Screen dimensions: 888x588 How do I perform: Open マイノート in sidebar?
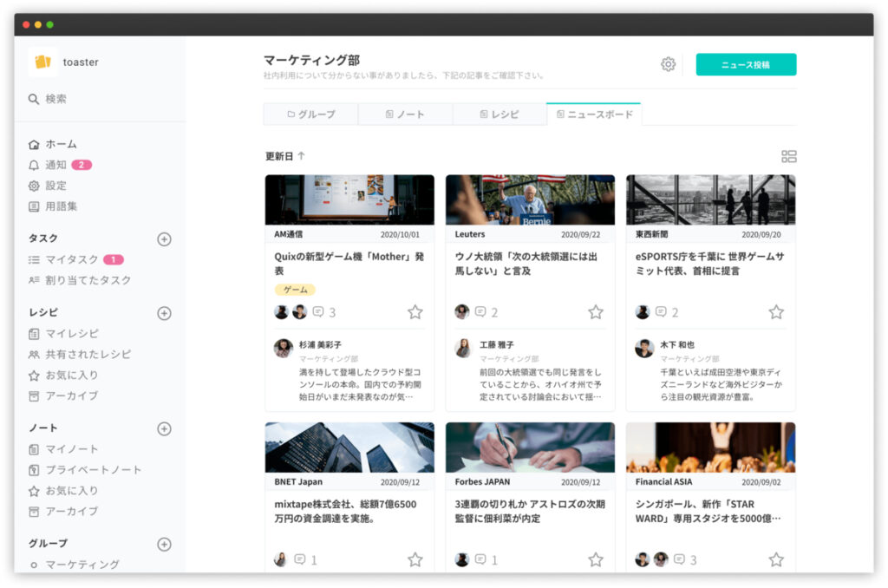pyautogui.click(x=63, y=449)
